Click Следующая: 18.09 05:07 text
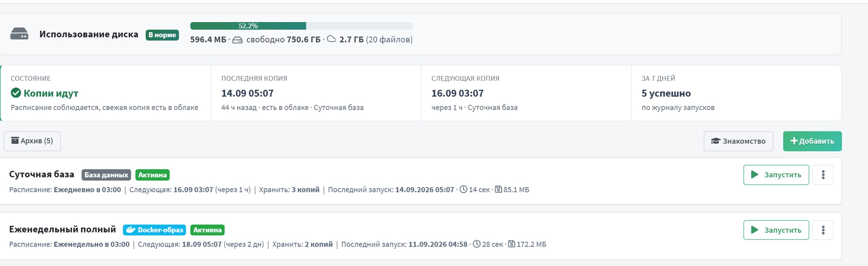 coord(180,244)
